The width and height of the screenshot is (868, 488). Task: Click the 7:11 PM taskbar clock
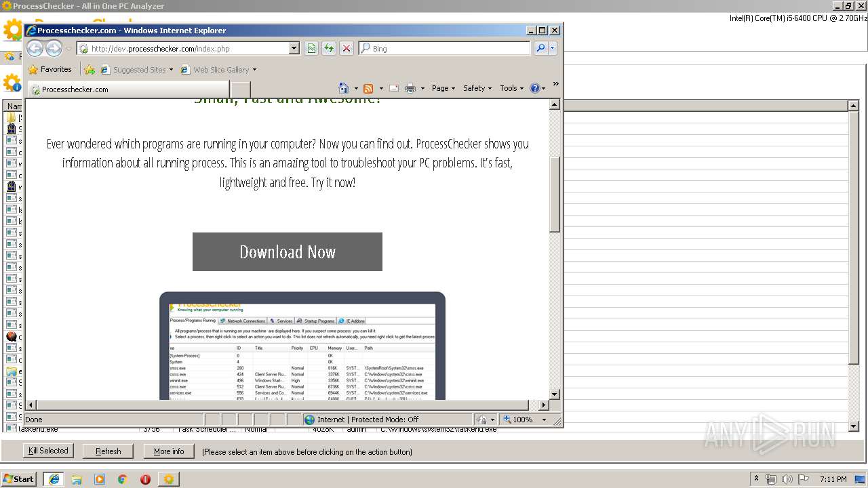pyautogui.click(x=833, y=479)
